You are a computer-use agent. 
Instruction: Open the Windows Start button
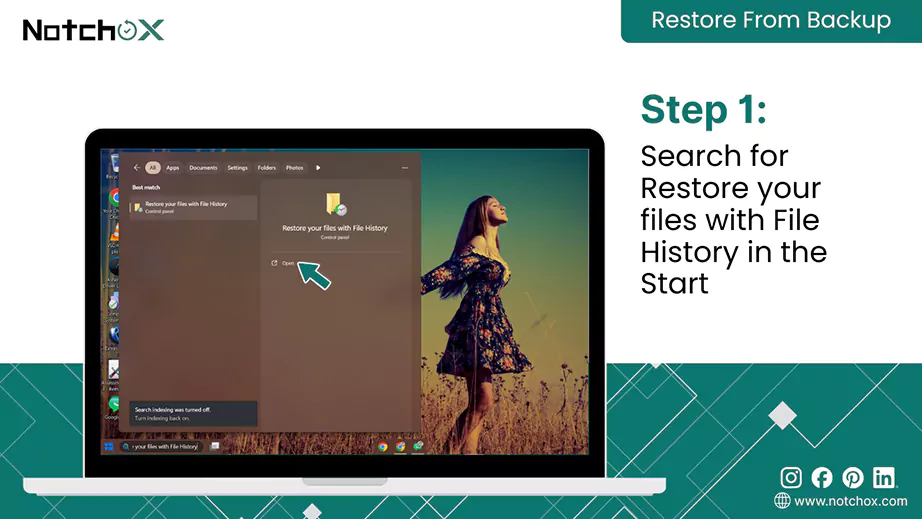point(109,447)
